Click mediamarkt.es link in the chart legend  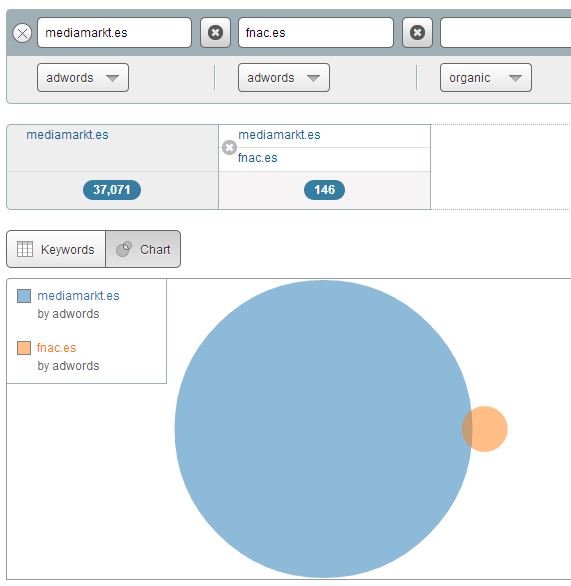tap(78, 296)
